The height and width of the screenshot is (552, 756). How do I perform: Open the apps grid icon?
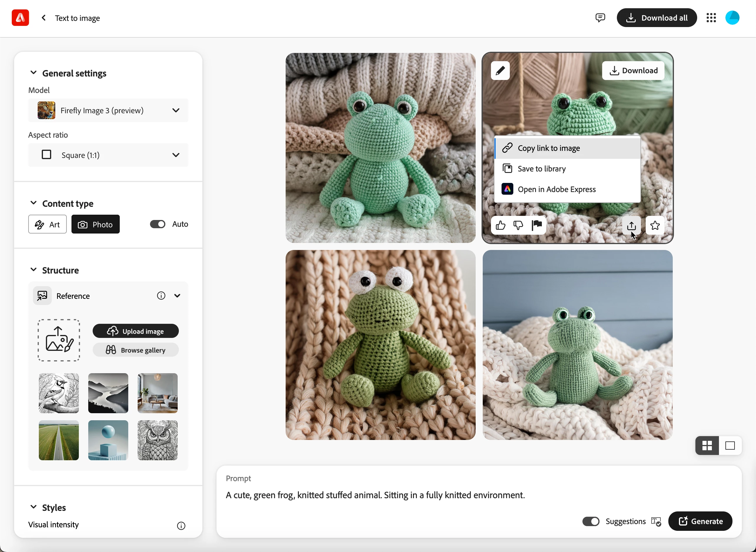[711, 18]
